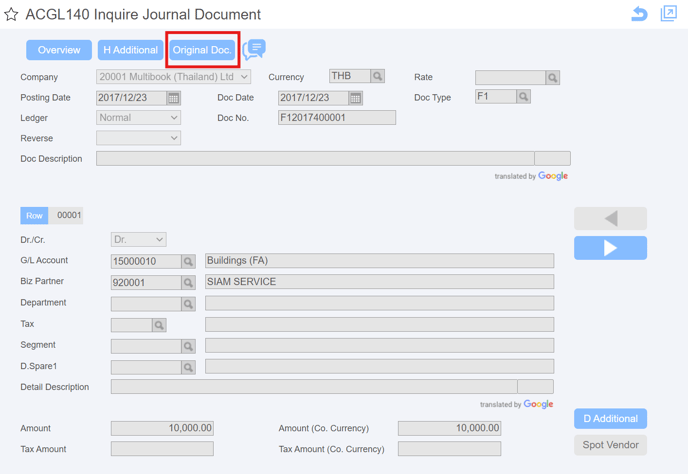Click the Detail Description input field
The height and width of the screenshot is (474, 688).
point(314,387)
